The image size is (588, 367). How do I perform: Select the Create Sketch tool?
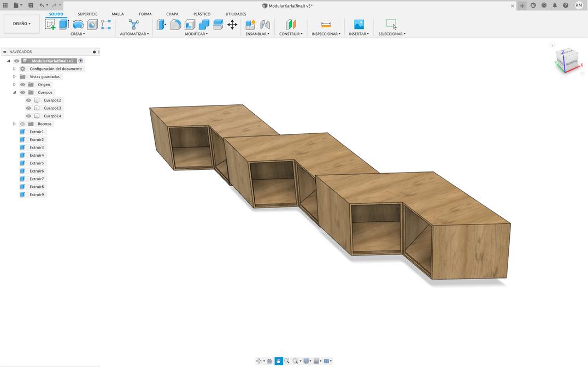click(x=50, y=24)
